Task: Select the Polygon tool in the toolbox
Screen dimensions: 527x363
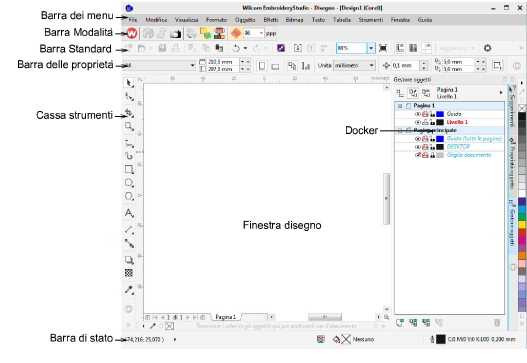Action: tap(129, 196)
